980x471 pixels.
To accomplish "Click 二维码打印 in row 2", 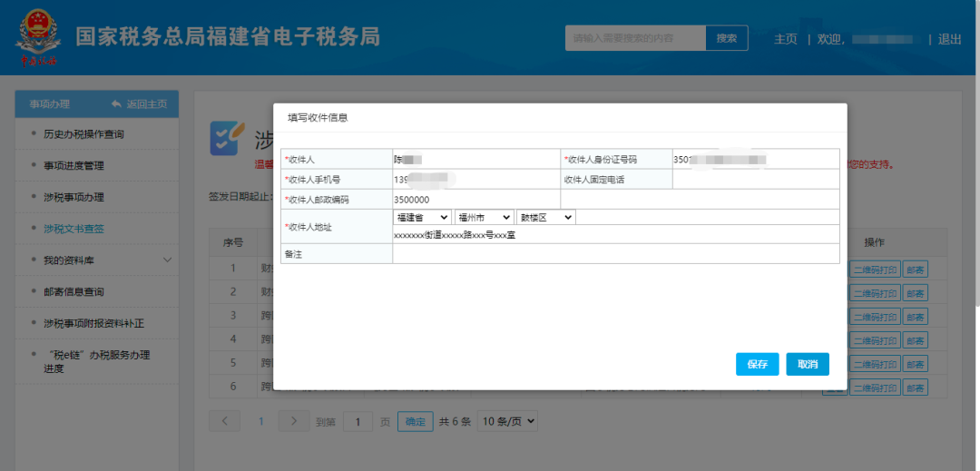I will pos(875,293).
